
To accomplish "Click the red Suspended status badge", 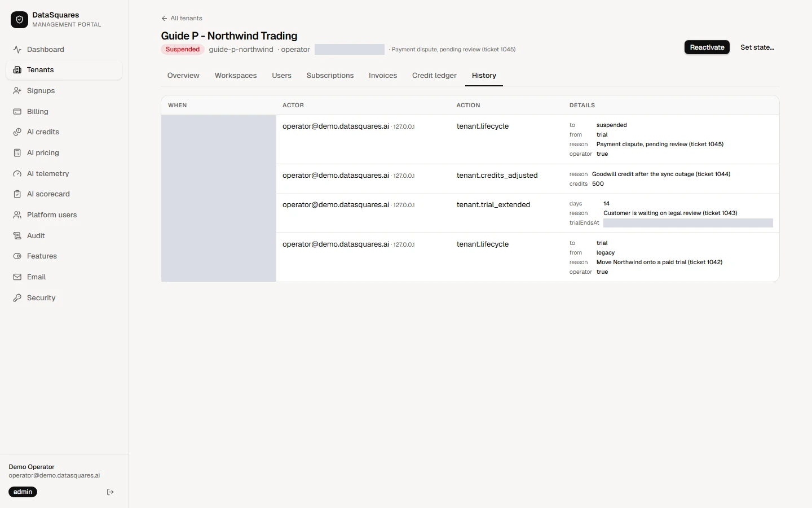I will 183,50.
